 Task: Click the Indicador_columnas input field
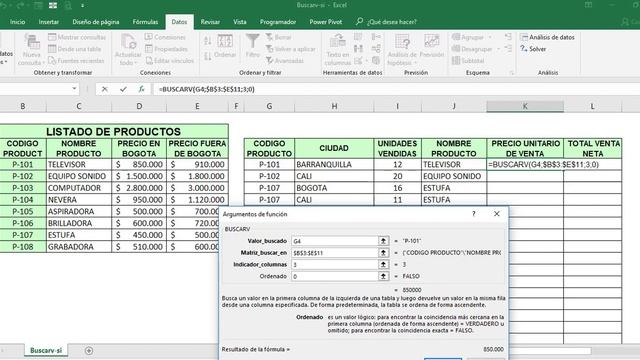coord(335,264)
